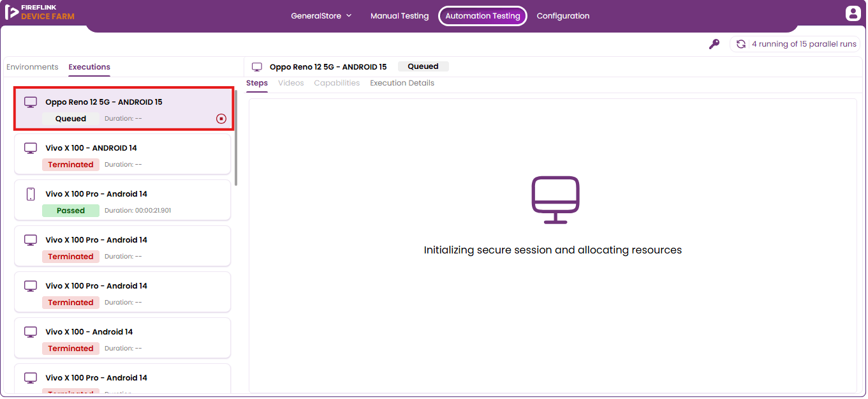868x399 pixels.
Task: Open the Configuration menu item
Action: [563, 16]
